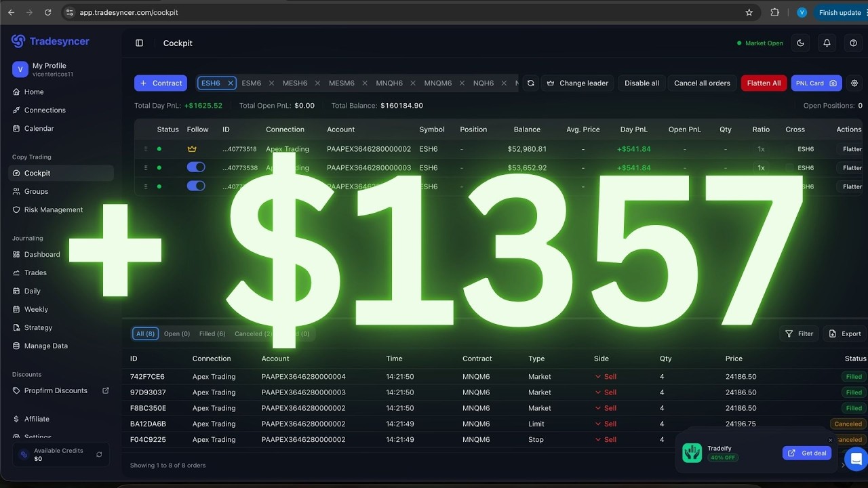The image size is (868, 488).
Task: Click leader crown icon on first account
Action: pyautogui.click(x=192, y=149)
